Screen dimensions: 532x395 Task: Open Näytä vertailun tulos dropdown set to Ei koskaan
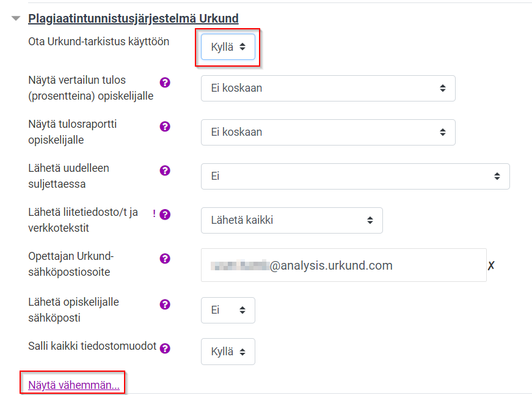pyautogui.click(x=328, y=88)
